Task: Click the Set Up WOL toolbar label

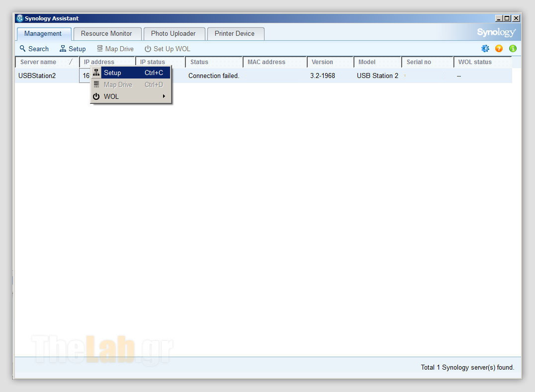Action: 172,49
